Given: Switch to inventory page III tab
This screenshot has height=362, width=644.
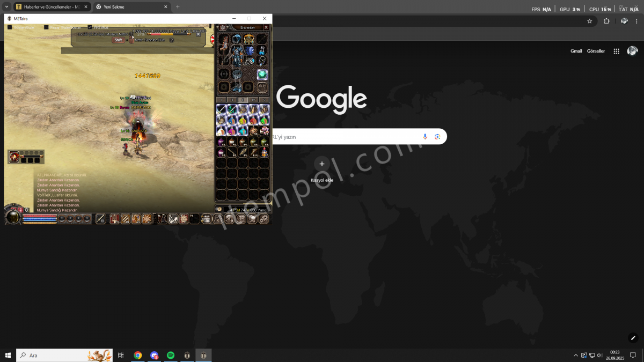Looking at the screenshot, I should (243, 100).
